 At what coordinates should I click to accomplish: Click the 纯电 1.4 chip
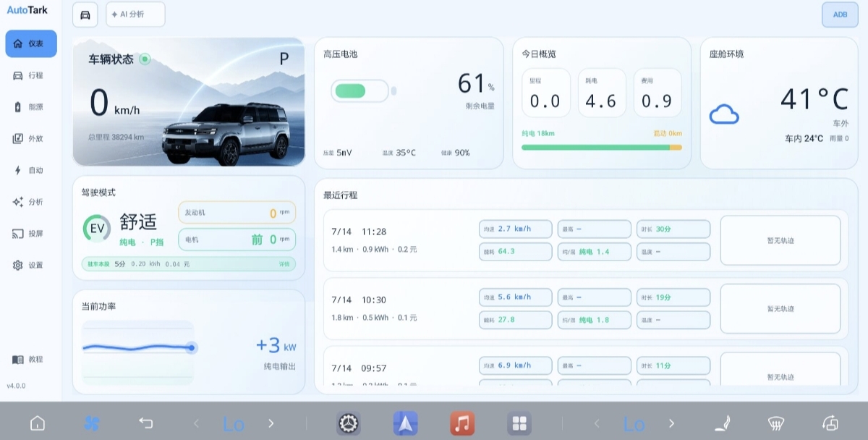click(595, 251)
